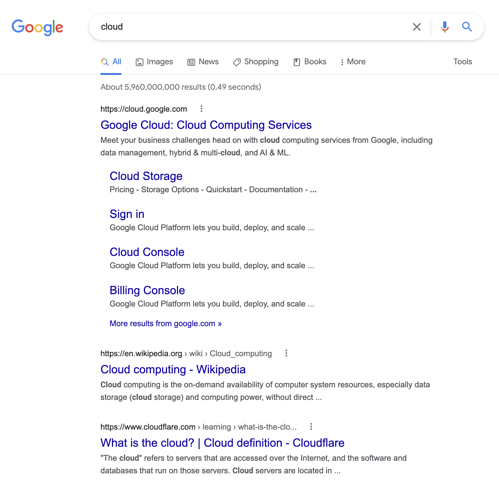Open the Cloud Storage sitelink

146,176
